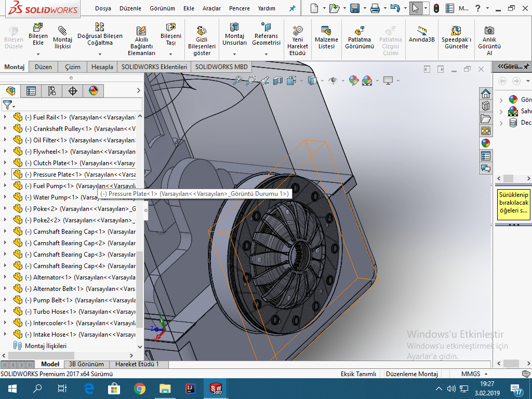
Task: Toggle Select cursor tool
Action: pos(416,8)
